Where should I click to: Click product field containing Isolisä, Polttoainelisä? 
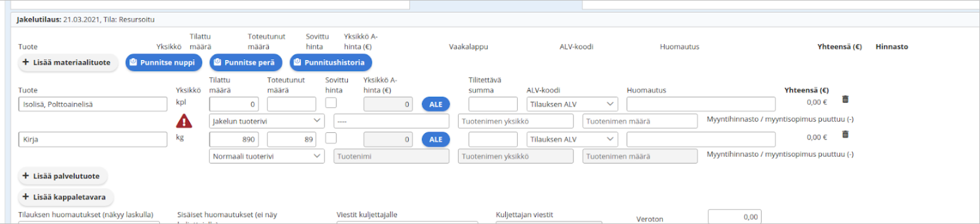(x=93, y=104)
